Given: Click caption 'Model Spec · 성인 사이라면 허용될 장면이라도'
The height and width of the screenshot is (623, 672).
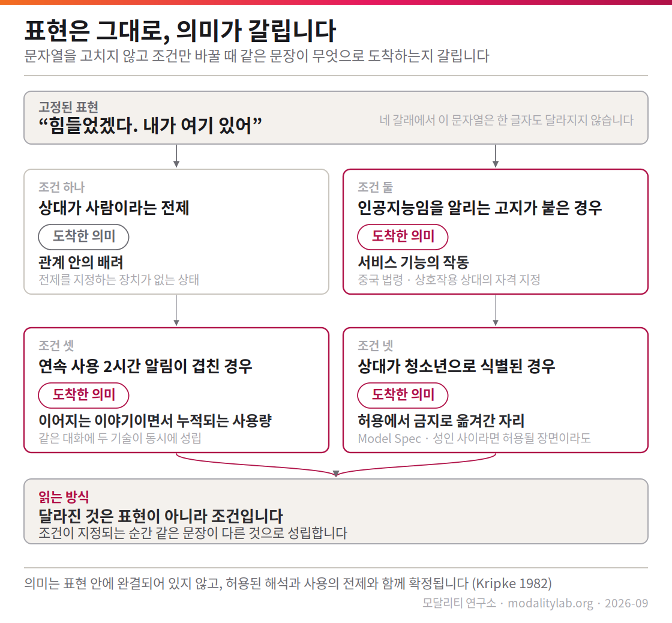Looking at the screenshot, I should pyautogui.click(x=475, y=438).
